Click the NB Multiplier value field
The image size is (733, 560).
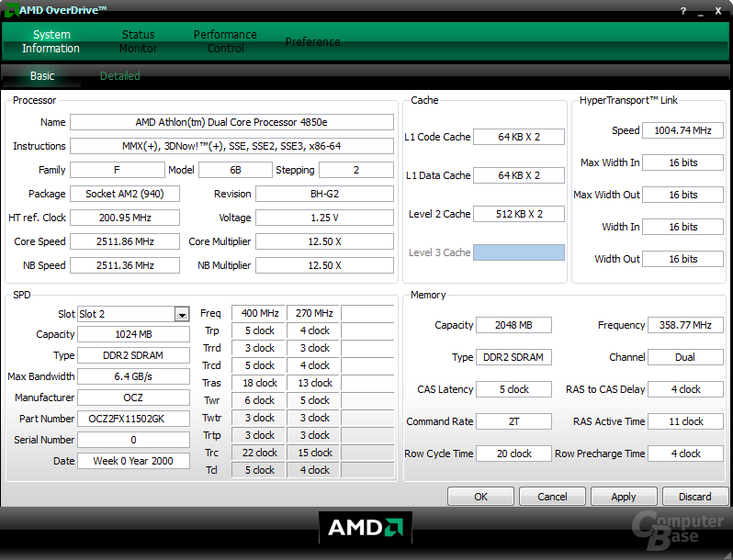324,265
